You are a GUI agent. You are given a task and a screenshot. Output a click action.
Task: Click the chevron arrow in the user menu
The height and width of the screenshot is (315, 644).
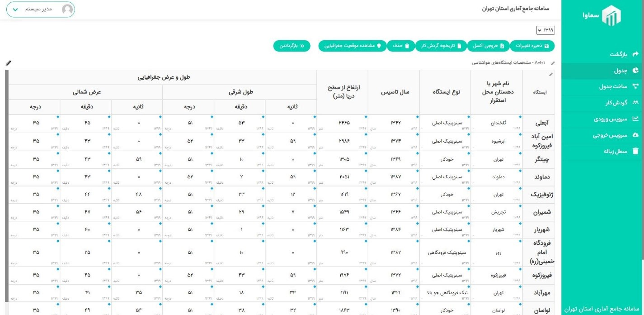coord(15,10)
